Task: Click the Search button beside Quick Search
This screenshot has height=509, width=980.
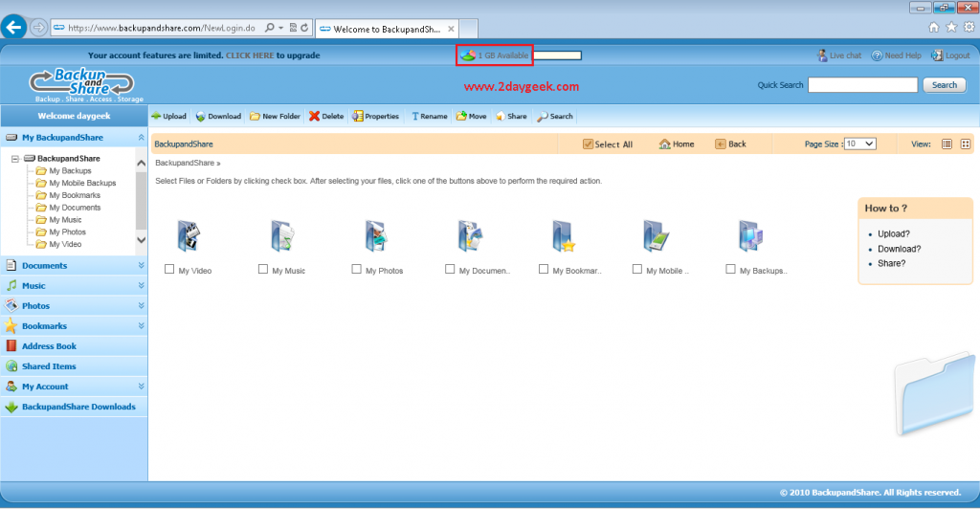Action: point(944,85)
